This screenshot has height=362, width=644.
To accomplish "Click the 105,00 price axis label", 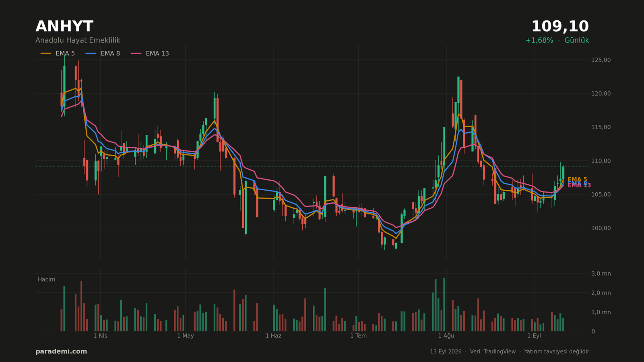I will tap(601, 194).
